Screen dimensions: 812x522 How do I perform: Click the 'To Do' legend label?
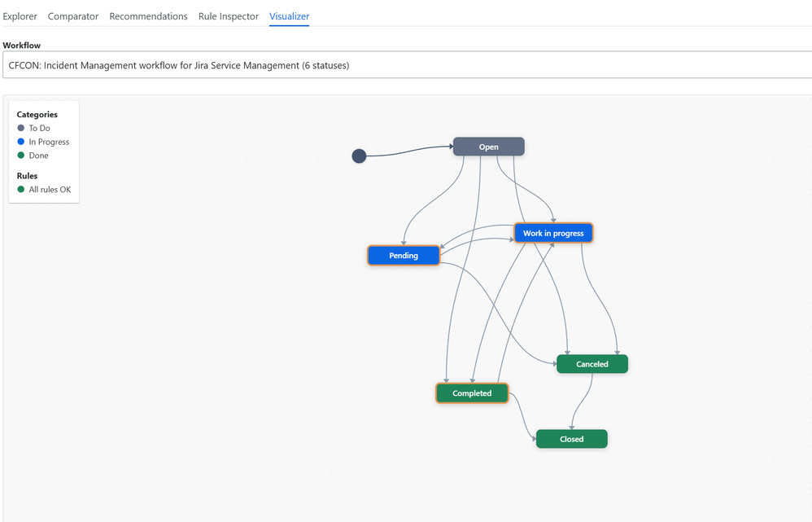click(39, 128)
